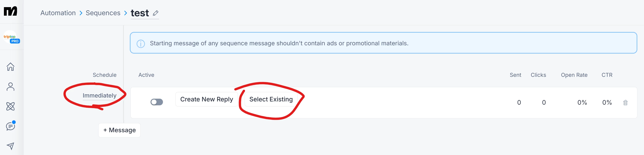Open the Home icon in sidebar
This screenshot has width=644, height=155.
point(11,67)
